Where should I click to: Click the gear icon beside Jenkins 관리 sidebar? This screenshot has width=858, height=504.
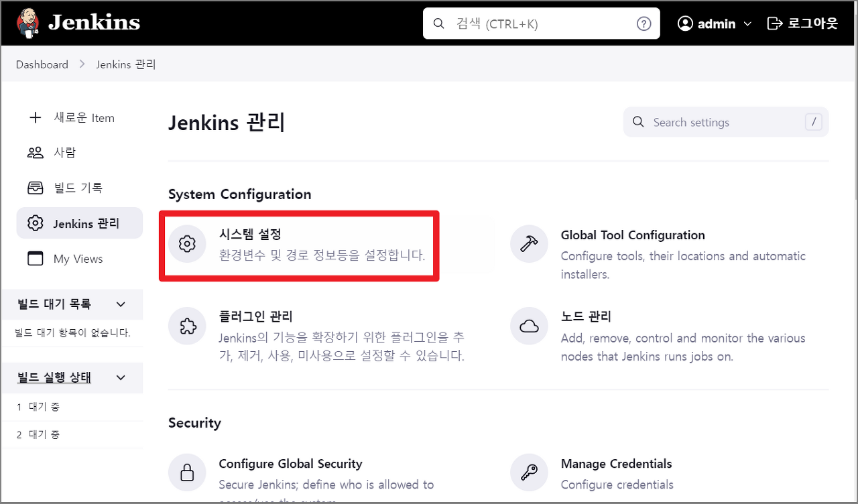point(36,223)
